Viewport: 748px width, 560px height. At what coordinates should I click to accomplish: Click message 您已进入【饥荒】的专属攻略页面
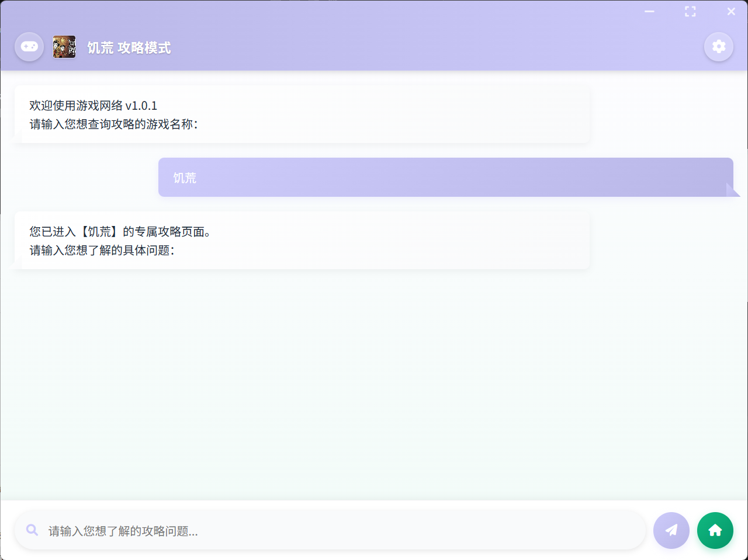(x=120, y=232)
